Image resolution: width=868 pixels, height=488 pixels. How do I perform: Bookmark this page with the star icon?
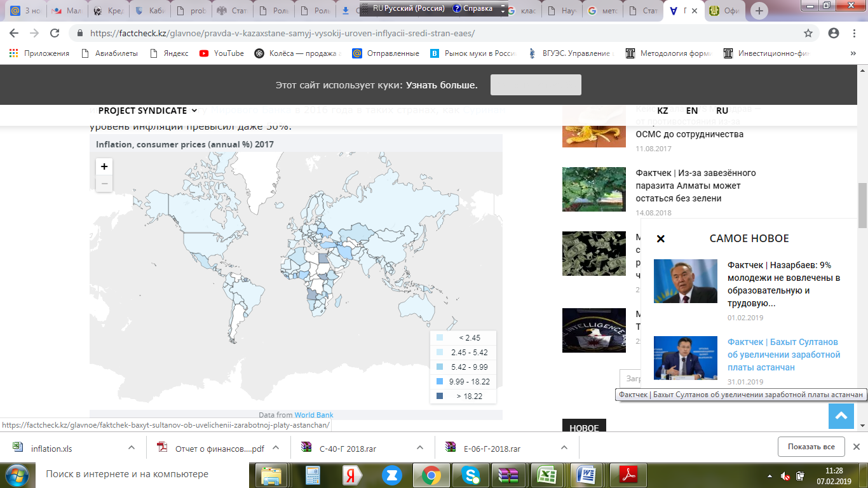point(808,33)
